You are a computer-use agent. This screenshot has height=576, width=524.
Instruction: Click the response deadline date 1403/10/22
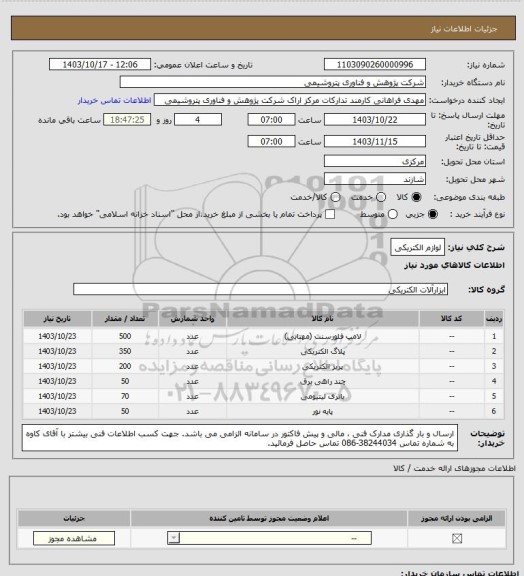tap(375, 120)
